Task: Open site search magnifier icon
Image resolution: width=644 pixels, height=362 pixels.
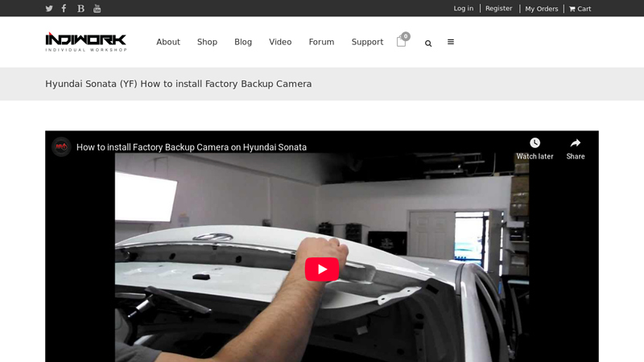Action: [428, 43]
